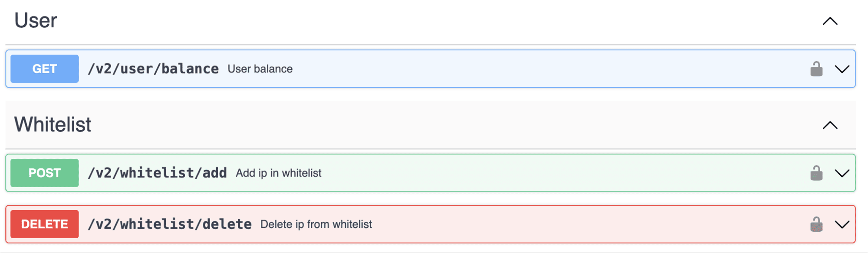Screen dimensions: 868x253
Task: Click the lock icon on user balance endpoint
Action: pos(816,69)
